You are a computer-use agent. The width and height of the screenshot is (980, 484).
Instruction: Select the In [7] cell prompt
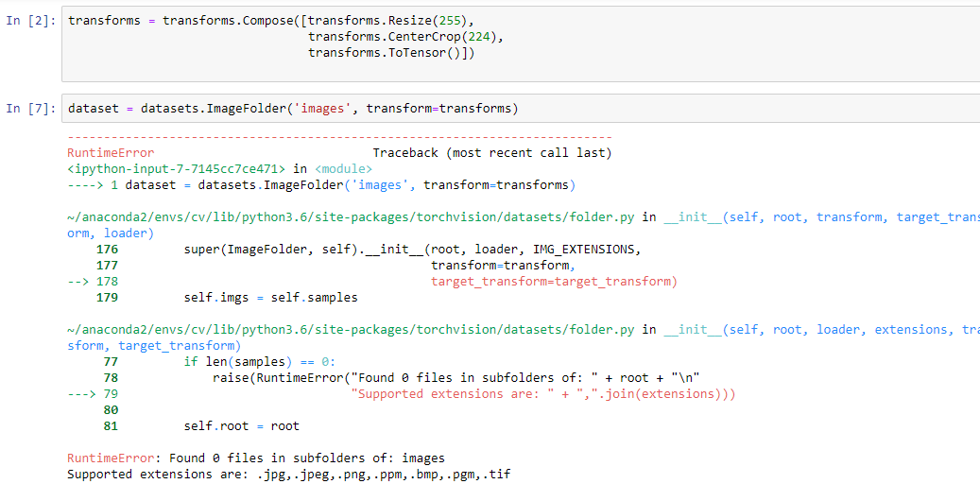click(x=26, y=109)
